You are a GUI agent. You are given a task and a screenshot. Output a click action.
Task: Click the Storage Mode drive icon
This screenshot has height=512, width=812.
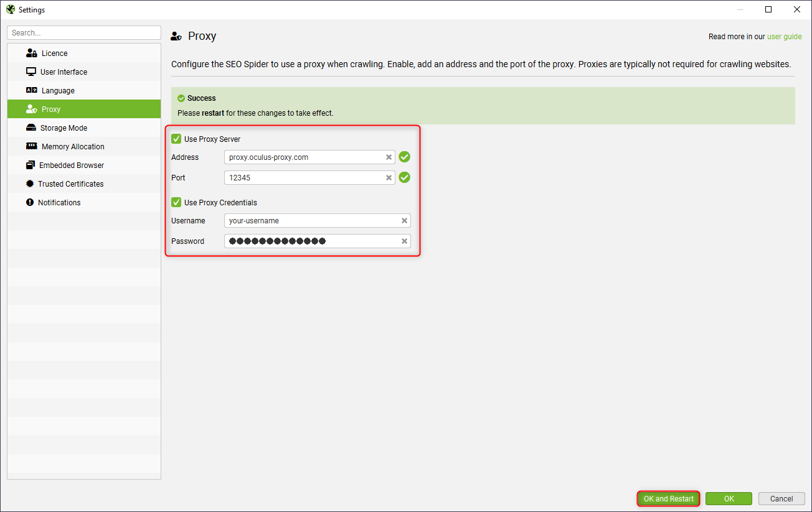pyautogui.click(x=31, y=128)
